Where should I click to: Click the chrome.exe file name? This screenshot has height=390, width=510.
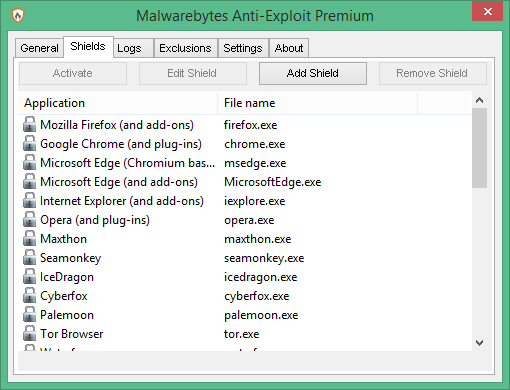(255, 144)
